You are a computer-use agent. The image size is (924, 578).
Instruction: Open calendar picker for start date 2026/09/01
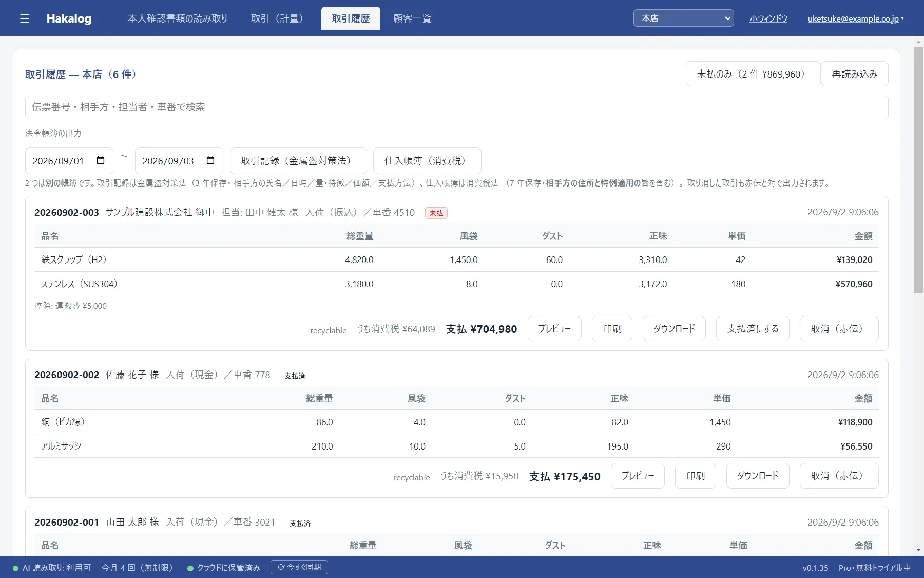[x=101, y=160]
